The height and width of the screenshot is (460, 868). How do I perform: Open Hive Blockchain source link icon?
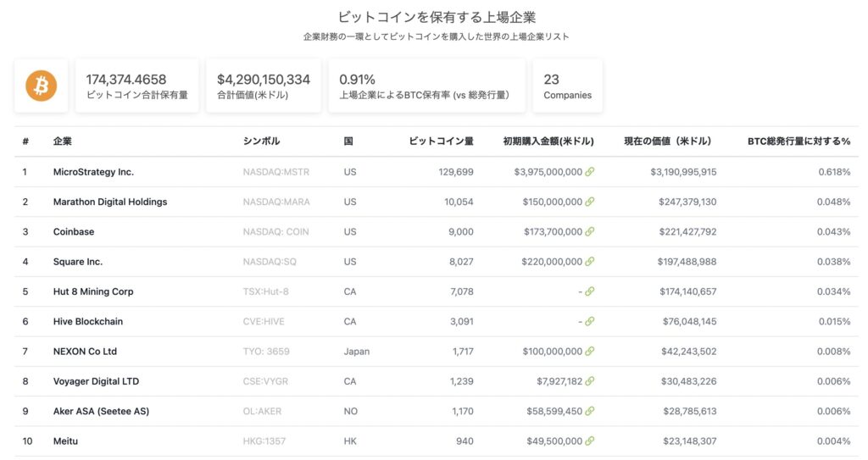pyautogui.click(x=590, y=322)
